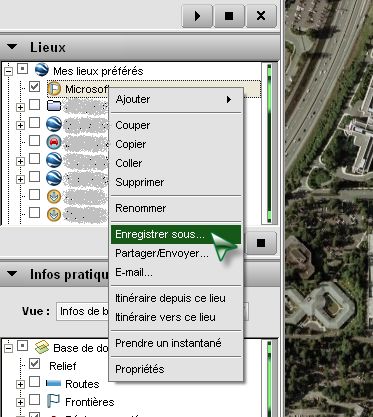
Task: Select Renommer in the context menu
Action: pos(176,208)
